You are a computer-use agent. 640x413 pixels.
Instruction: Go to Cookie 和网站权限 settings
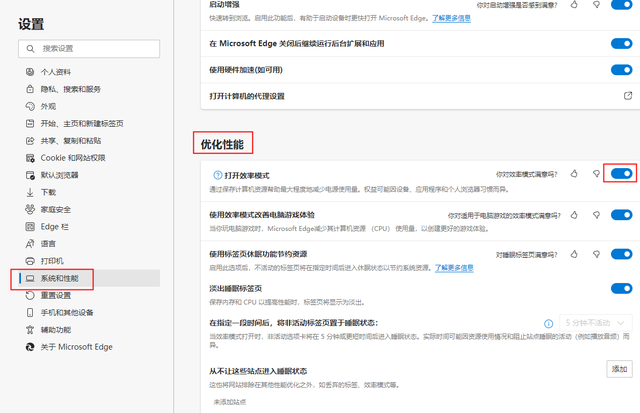[x=73, y=158]
